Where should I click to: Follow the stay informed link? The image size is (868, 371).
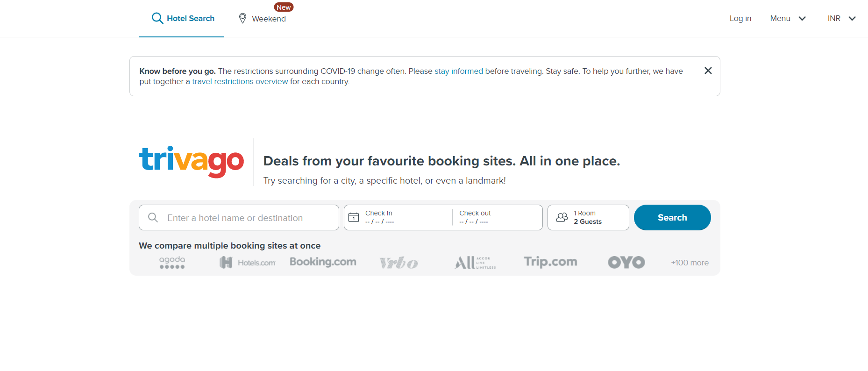tap(459, 71)
